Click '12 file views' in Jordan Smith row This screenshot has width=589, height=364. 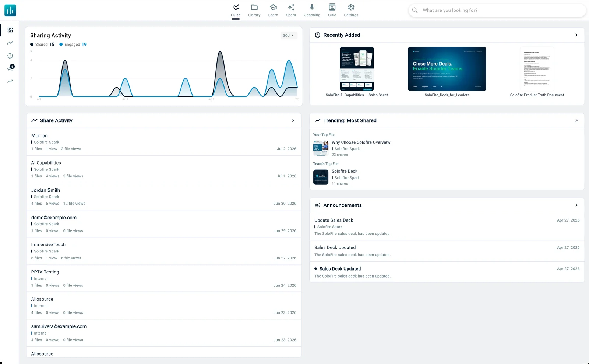click(74, 204)
